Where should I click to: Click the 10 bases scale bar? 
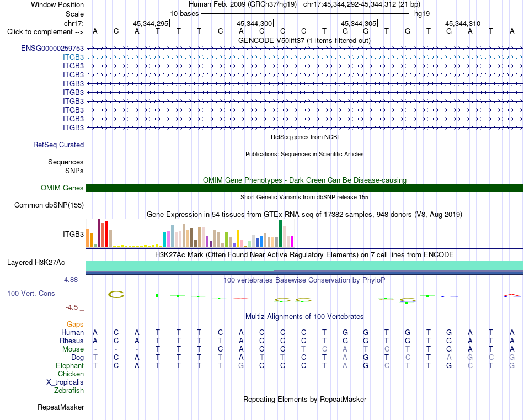(x=305, y=14)
